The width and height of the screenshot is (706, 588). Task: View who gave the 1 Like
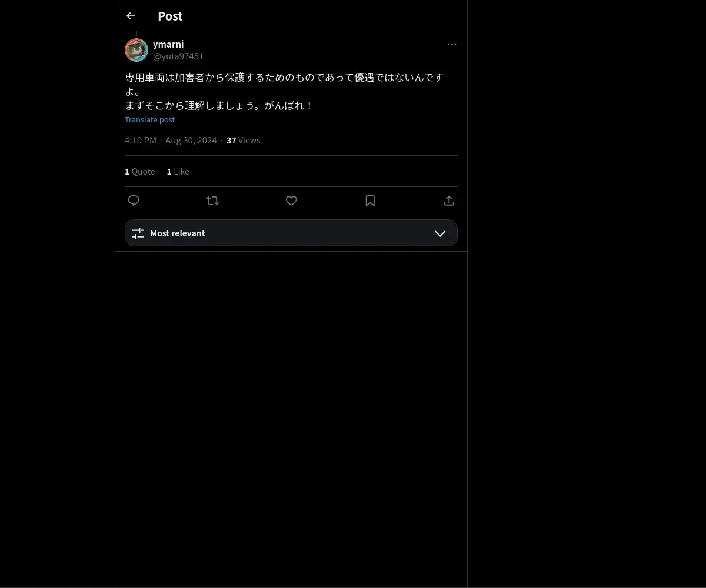178,171
